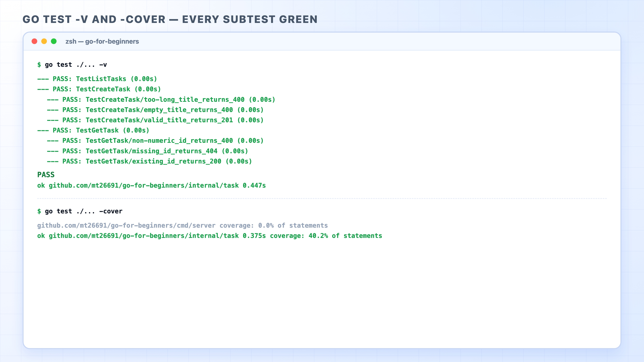Click the subtest 'missing_id_returns_404' line

pyautogui.click(x=148, y=151)
